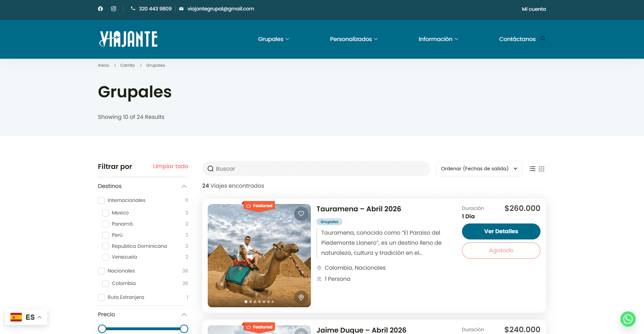Click the Grupales tag on Tauramena card
This screenshot has width=644, height=334.
329,222
